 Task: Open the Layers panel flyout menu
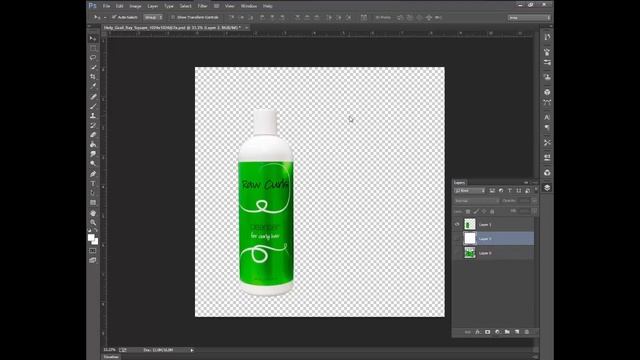[535, 182]
